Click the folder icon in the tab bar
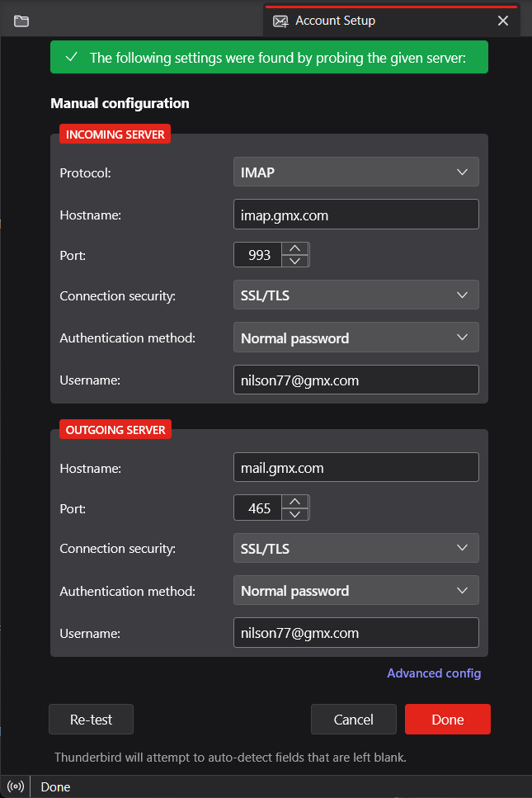 [21, 21]
